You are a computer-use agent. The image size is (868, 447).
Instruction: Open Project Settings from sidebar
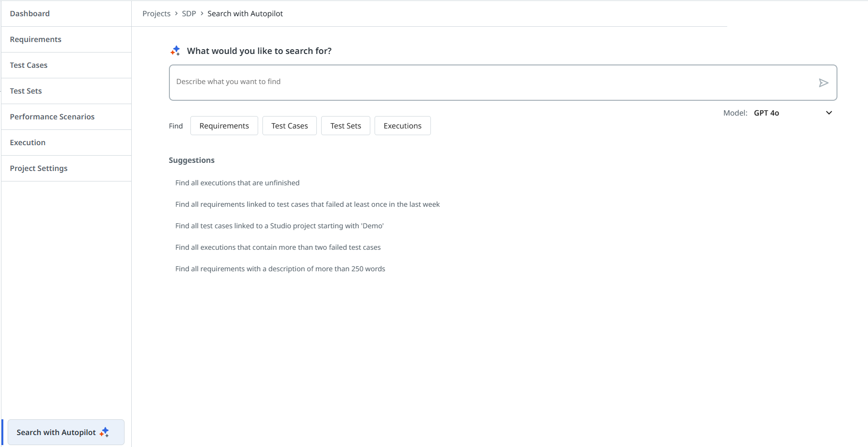pyautogui.click(x=39, y=169)
